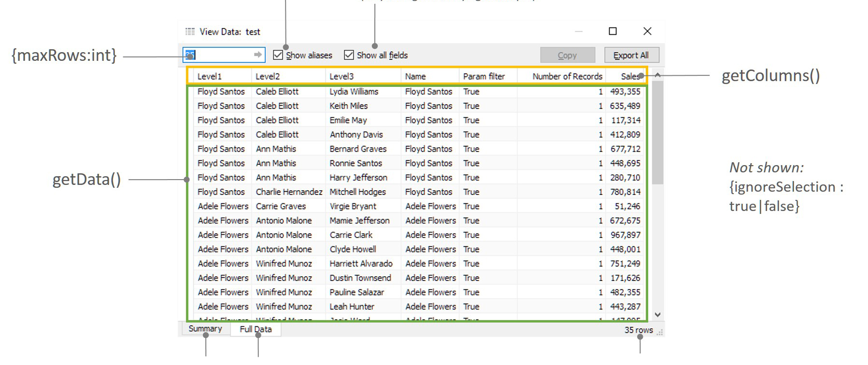Screen dimensions: 868x365
Task: Click the resize grip at window corner
Action: click(660, 332)
